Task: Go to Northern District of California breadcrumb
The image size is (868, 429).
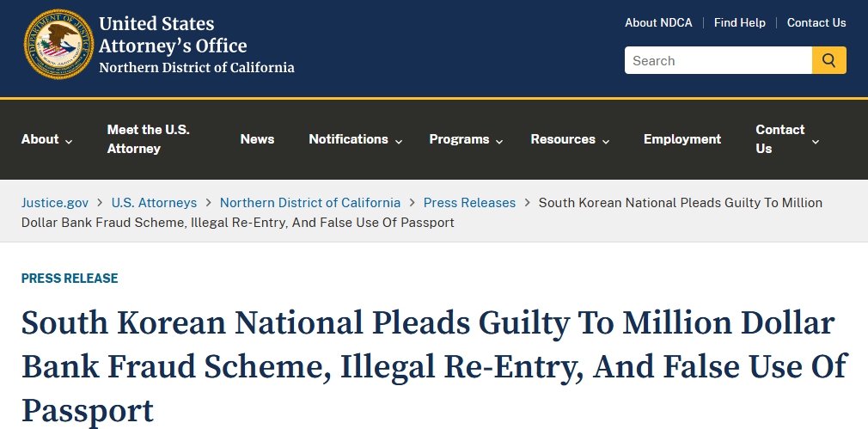Action: click(x=310, y=203)
